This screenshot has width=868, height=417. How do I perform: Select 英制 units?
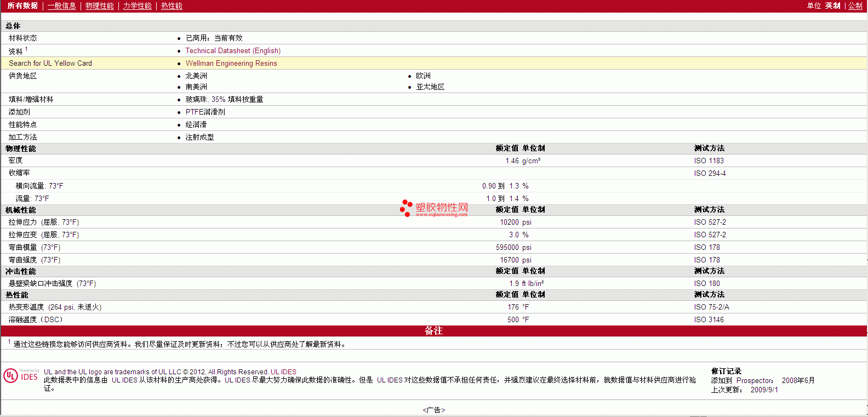[832, 5]
